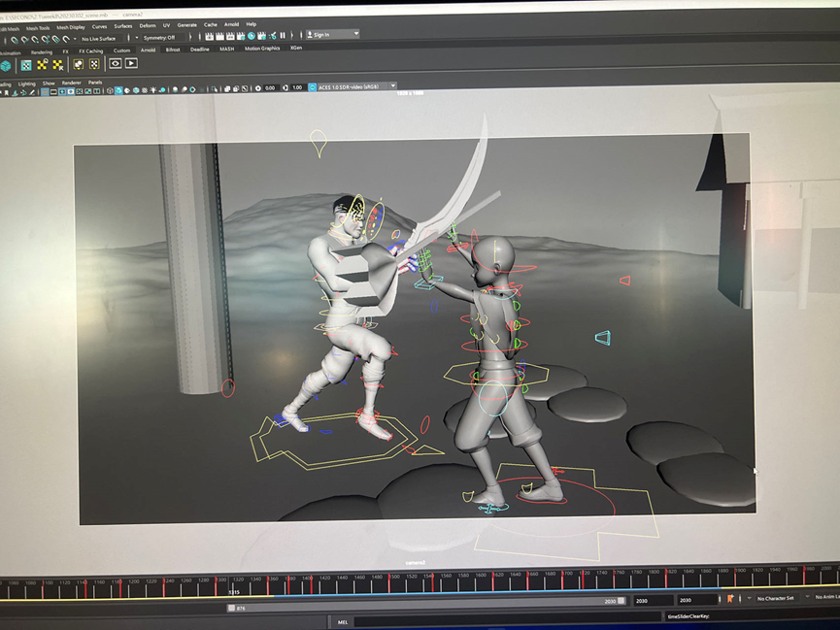Open the No Live Surface dropdown

point(102,39)
